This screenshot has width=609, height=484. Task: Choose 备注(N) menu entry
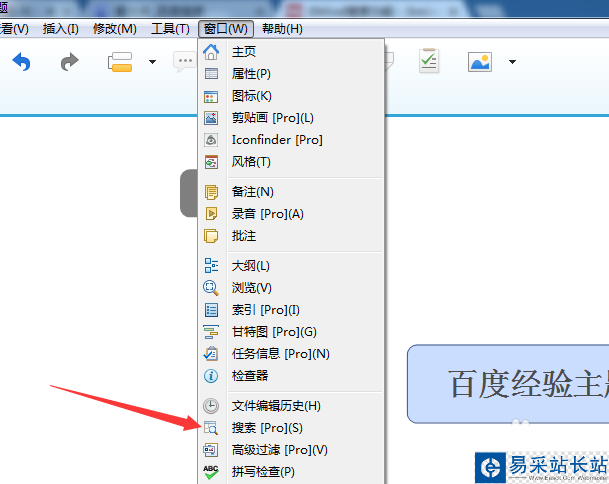pyautogui.click(x=291, y=192)
